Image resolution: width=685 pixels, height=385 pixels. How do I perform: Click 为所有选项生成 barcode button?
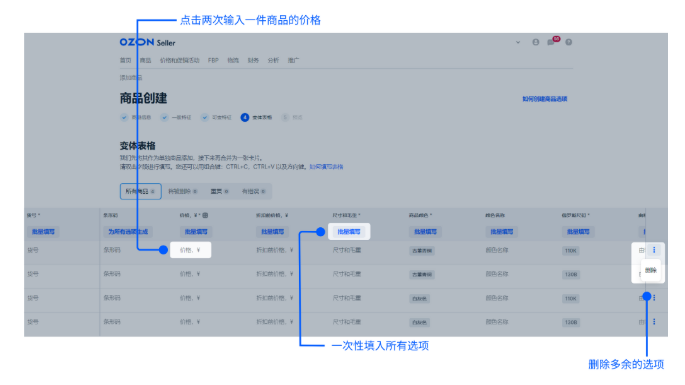pos(128,232)
